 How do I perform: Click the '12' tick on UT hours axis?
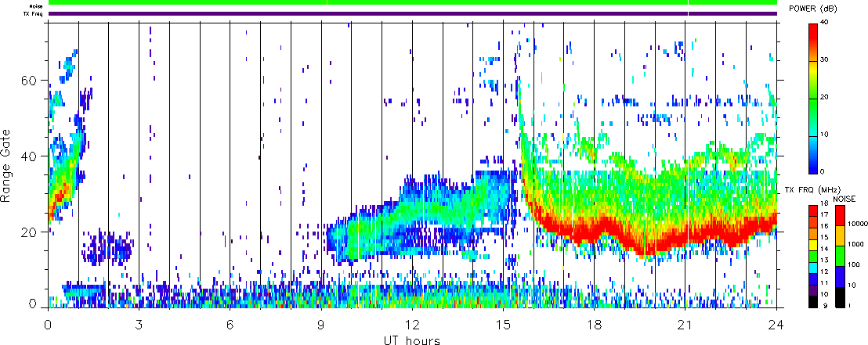tap(412, 325)
